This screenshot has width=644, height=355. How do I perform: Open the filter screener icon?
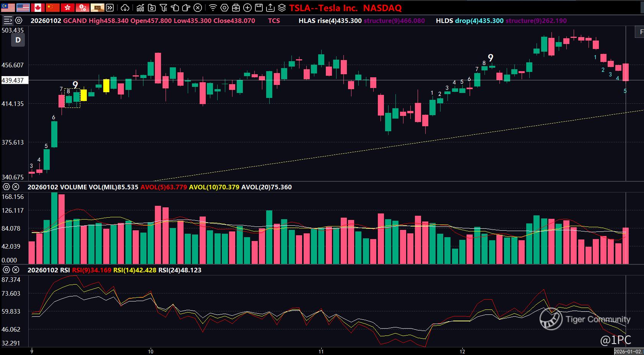pos(163,8)
